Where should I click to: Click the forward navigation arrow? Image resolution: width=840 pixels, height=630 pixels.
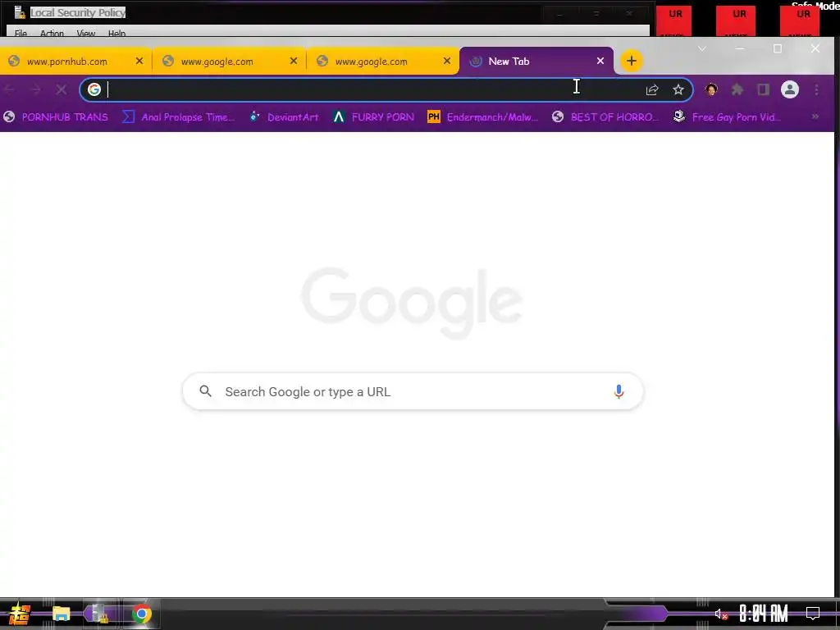[35, 89]
